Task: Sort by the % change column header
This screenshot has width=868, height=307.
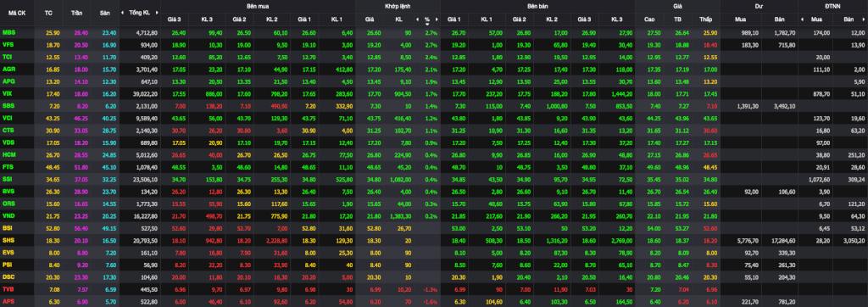Action: click(x=427, y=20)
